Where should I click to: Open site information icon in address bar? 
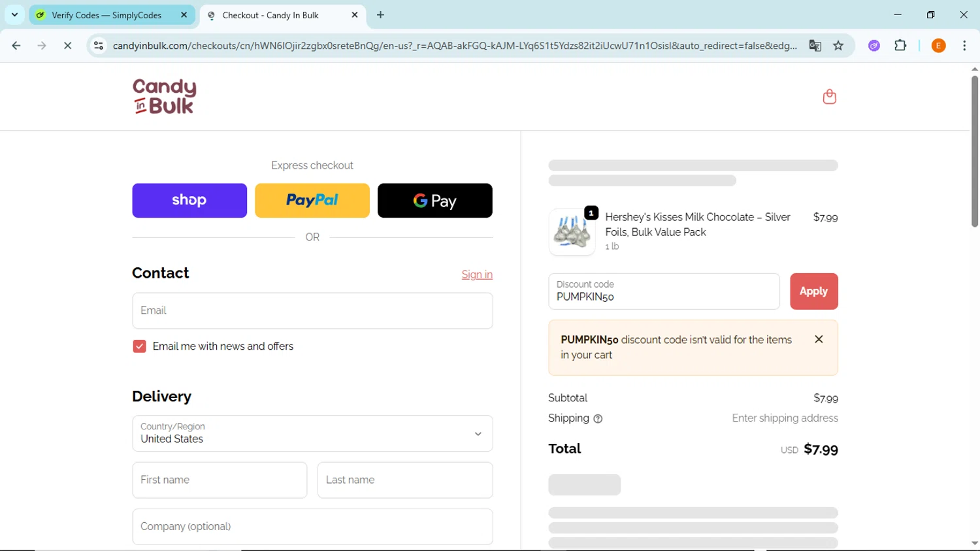click(x=99, y=46)
